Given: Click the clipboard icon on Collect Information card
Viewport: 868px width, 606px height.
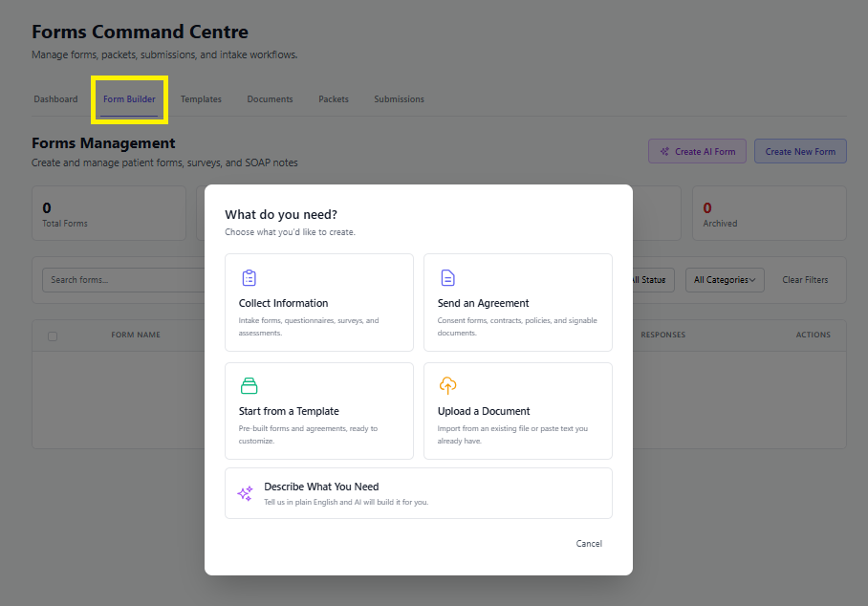Looking at the screenshot, I should [x=250, y=277].
